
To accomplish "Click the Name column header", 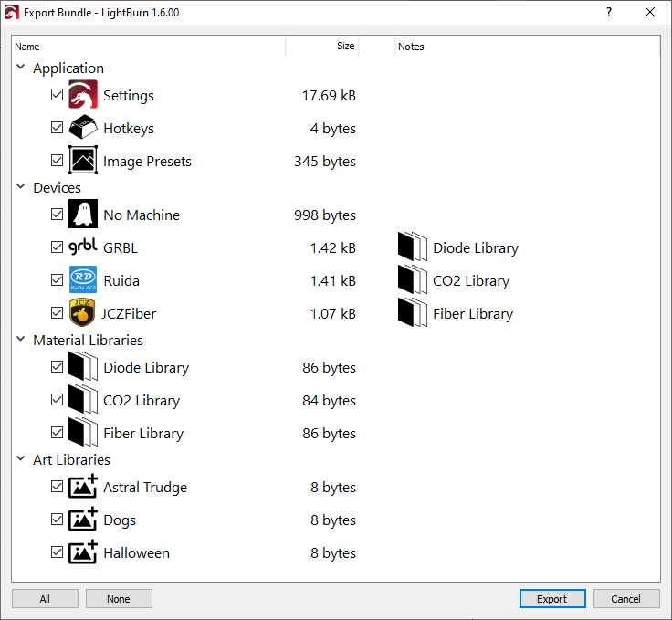I will coord(148,47).
